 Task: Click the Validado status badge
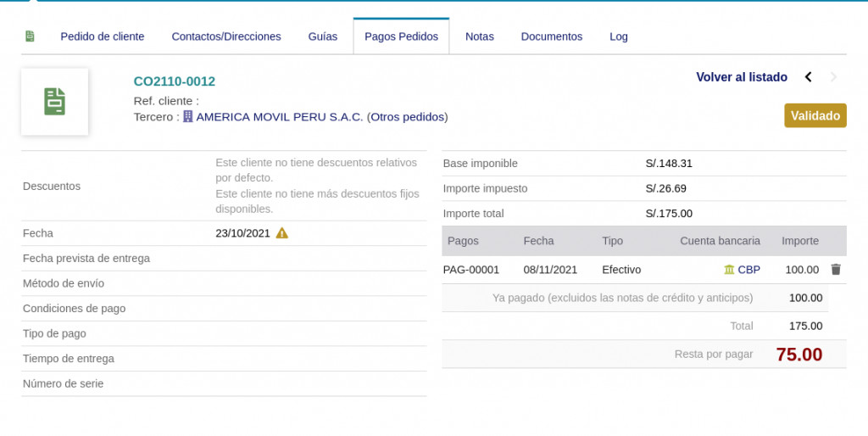click(x=815, y=116)
